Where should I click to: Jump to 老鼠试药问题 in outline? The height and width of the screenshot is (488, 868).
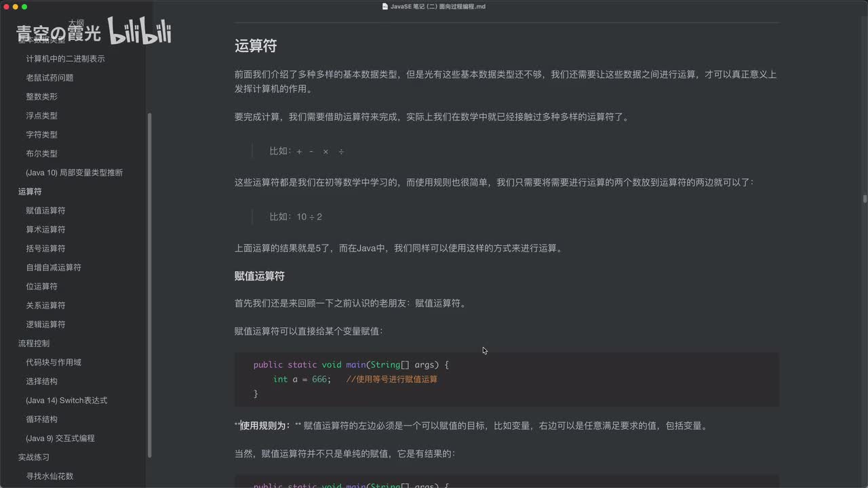(50, 78)
